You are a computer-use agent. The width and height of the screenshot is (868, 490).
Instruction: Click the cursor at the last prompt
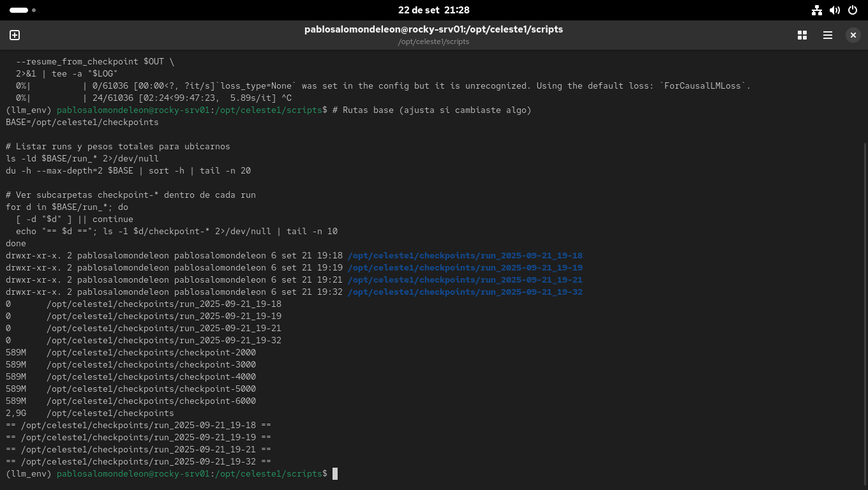pos(334,473)
